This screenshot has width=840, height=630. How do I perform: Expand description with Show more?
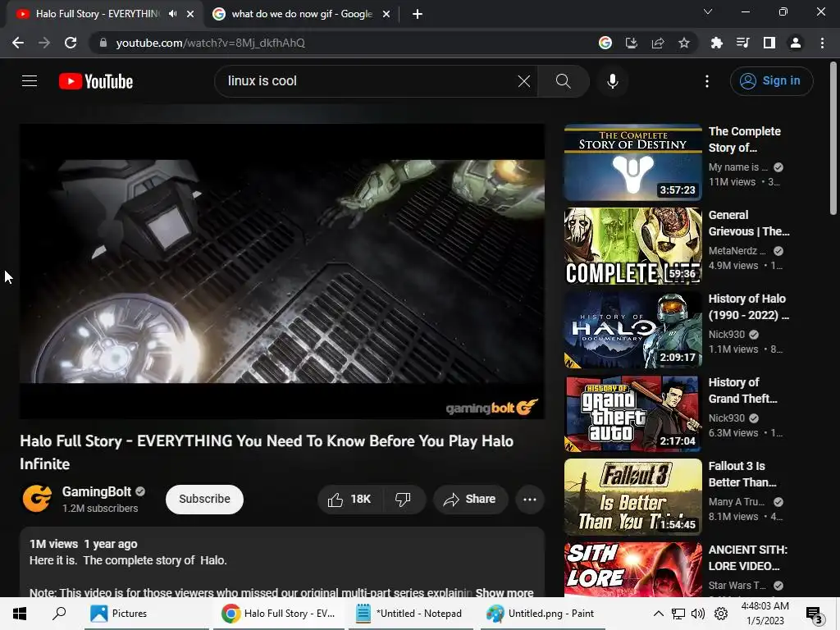click(x=504, y=592)
